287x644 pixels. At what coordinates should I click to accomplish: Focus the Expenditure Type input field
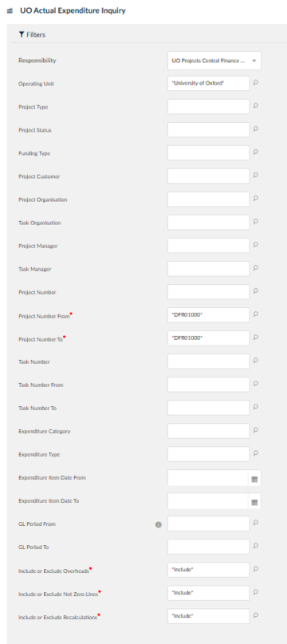[x=209, y=454]
